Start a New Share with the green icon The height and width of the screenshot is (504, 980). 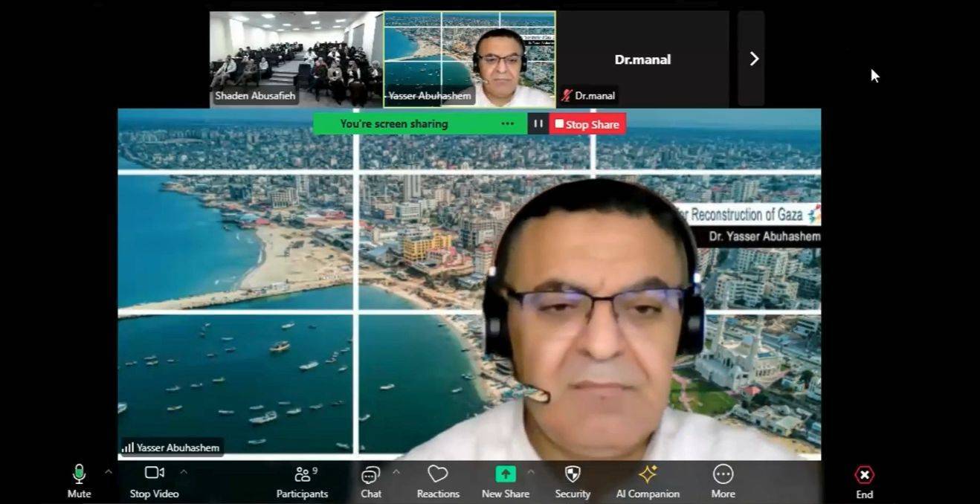coord(505,472)
